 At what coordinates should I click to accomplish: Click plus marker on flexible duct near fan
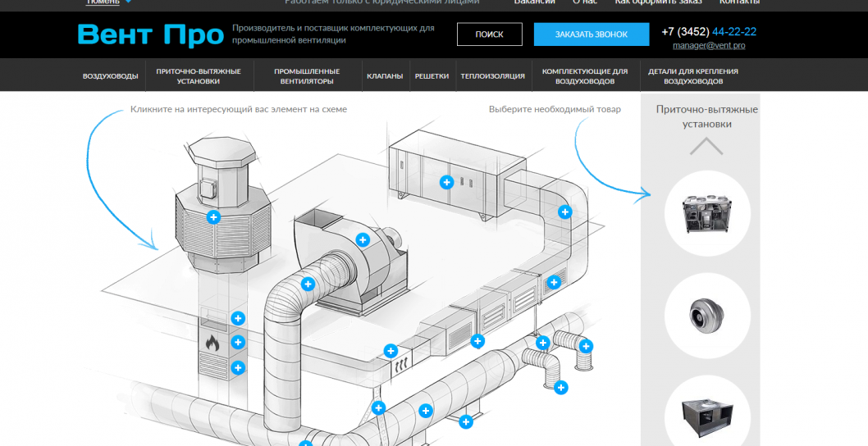tap(308, 284)
